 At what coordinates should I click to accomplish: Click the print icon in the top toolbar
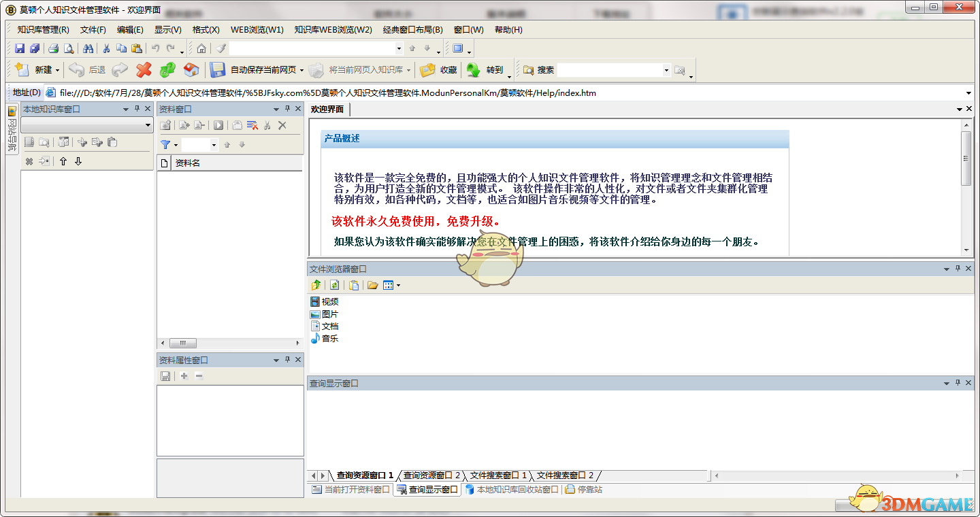[x=53, y=48]
